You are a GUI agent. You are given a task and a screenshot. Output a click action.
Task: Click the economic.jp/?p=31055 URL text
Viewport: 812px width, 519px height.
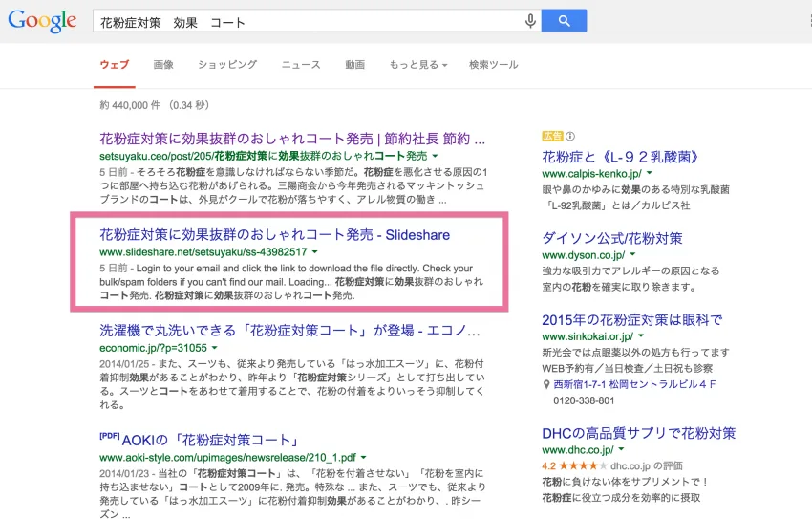coord(153,348)
